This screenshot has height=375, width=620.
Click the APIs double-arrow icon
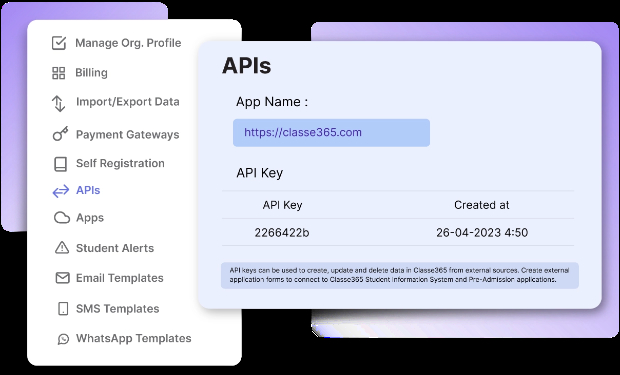pos(60,191)
